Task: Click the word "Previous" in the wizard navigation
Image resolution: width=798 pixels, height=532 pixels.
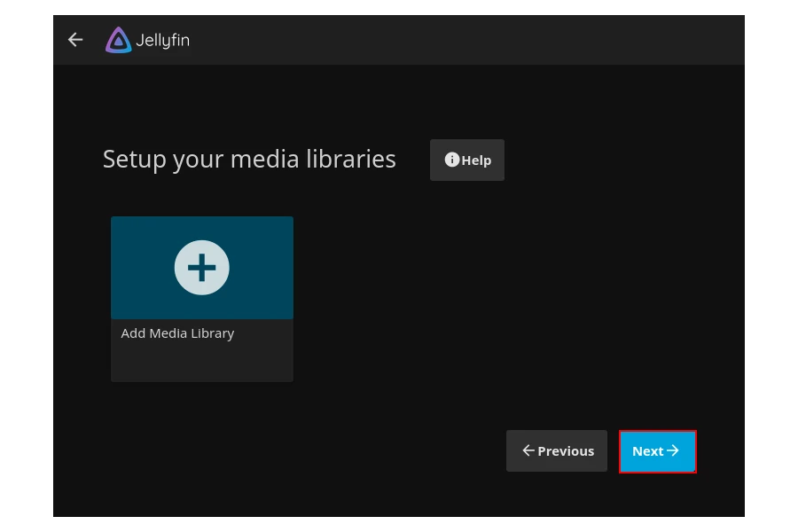Action: point(566,451)
